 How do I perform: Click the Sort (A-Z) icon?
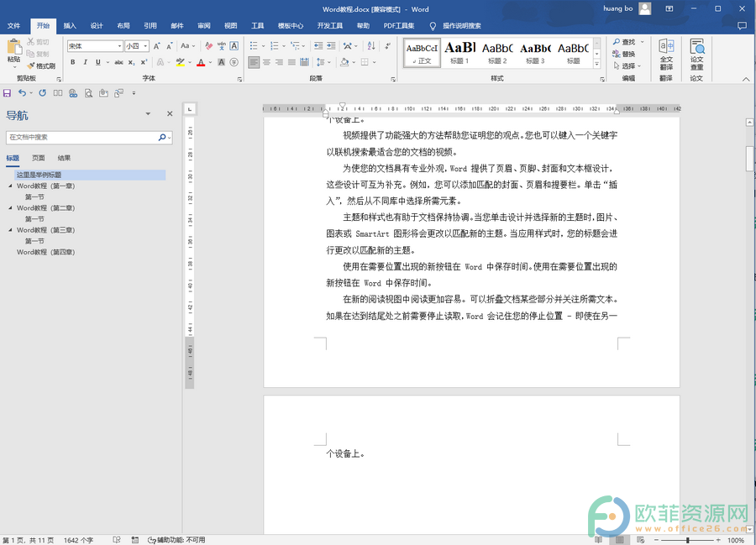(x=370, y=46)
